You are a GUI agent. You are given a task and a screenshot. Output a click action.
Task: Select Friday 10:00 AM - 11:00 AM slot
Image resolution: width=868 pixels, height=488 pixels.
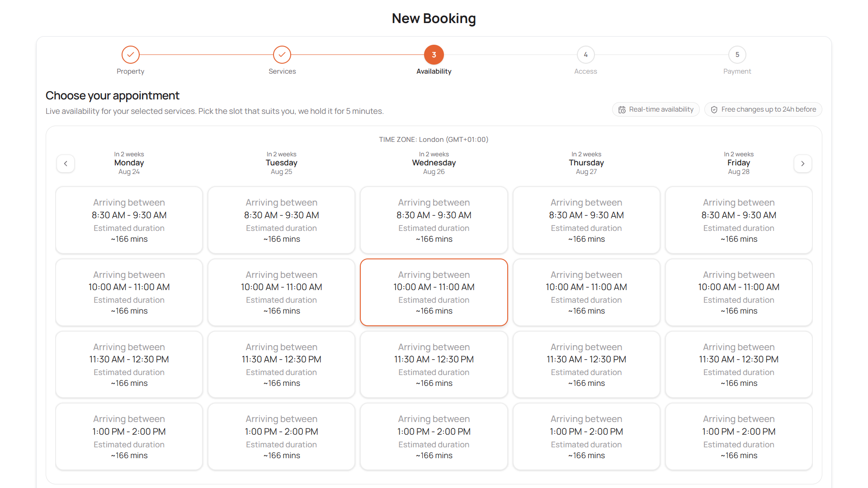pos(739,292)
